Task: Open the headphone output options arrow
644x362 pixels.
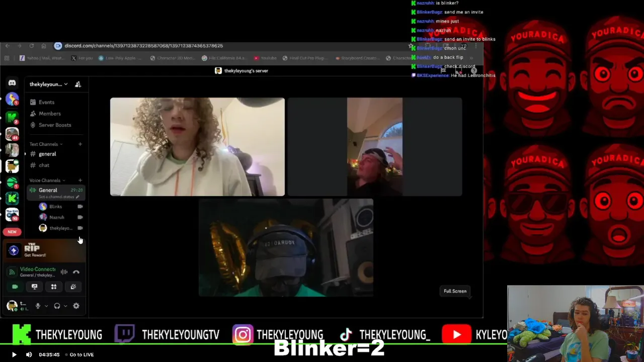Action: [x=65, y=306]
